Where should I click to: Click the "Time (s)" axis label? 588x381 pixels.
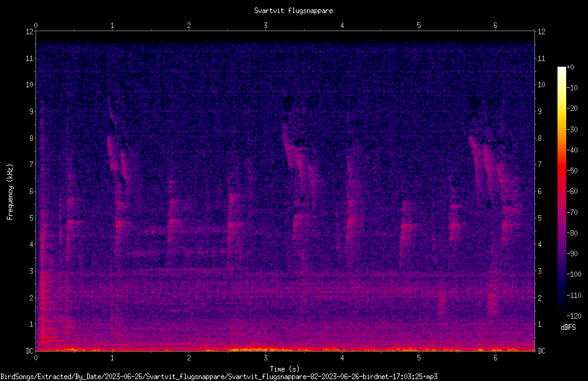[285, 369]
